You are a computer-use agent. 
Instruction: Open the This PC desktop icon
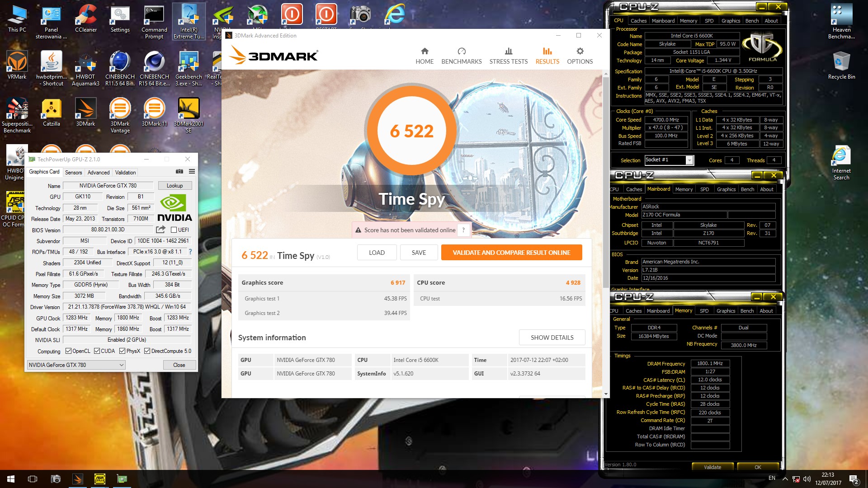point(17,19)
